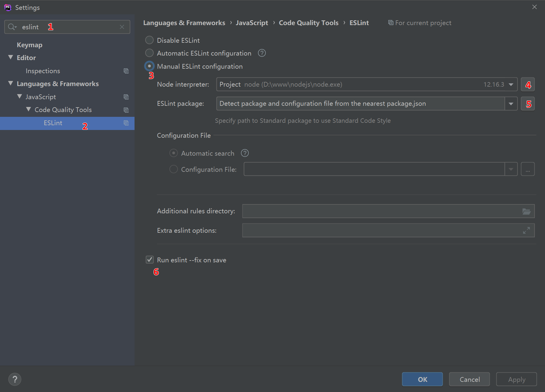Click the project-level icon next to JavaScript

tap(126, 97)
